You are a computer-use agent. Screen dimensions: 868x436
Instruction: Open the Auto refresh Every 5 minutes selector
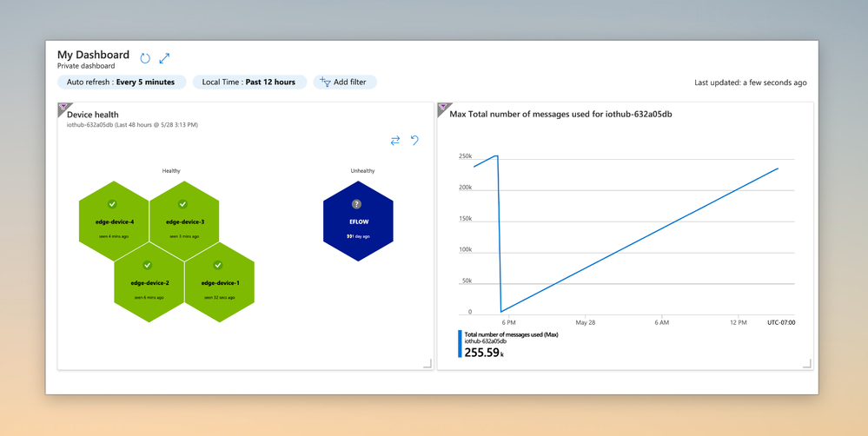[x=122, y=82]
